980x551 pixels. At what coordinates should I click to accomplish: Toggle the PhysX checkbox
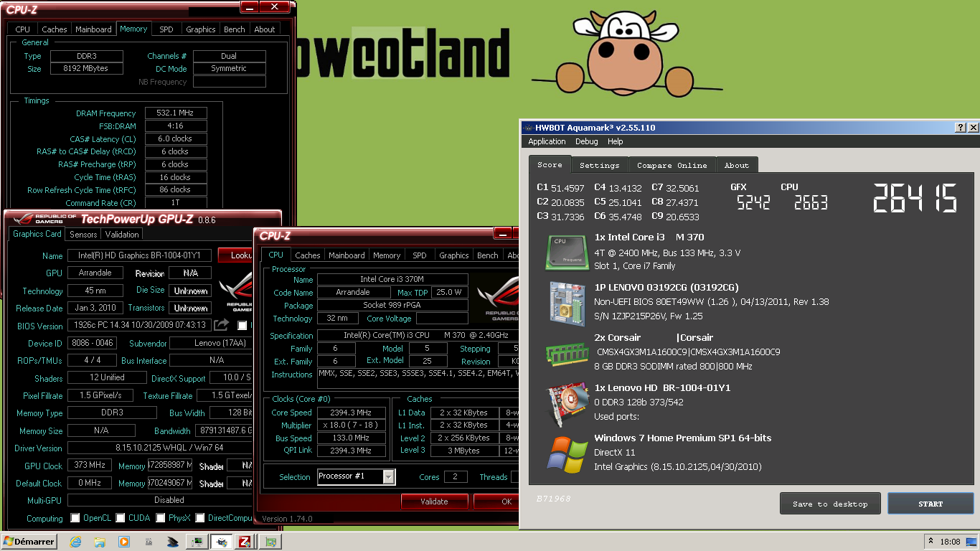(161, 518)
